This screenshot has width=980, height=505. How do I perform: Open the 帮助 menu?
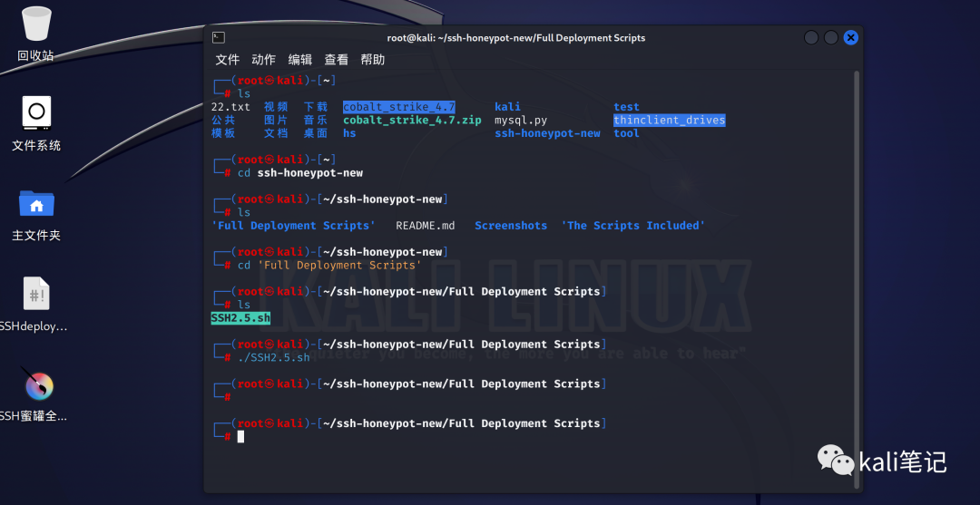click(373, 60)
